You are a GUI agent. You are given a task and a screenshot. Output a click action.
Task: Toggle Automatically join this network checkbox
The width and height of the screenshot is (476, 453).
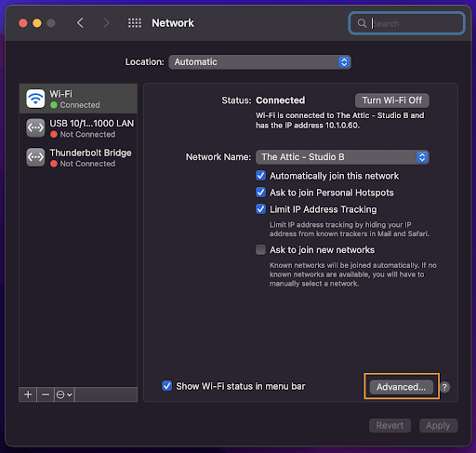260,176
